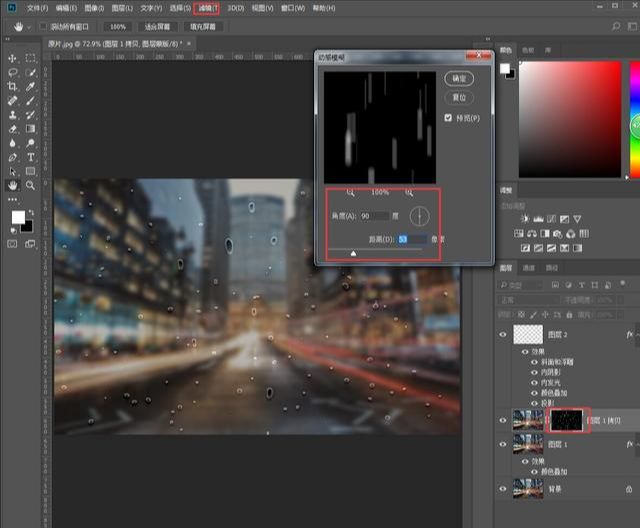Select the Blur tool

12,143
